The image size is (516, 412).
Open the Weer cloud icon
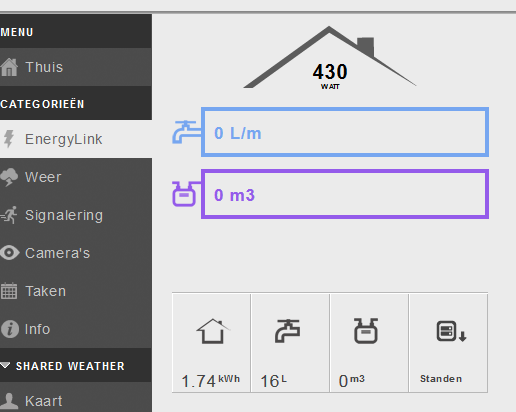coord(9,177)
